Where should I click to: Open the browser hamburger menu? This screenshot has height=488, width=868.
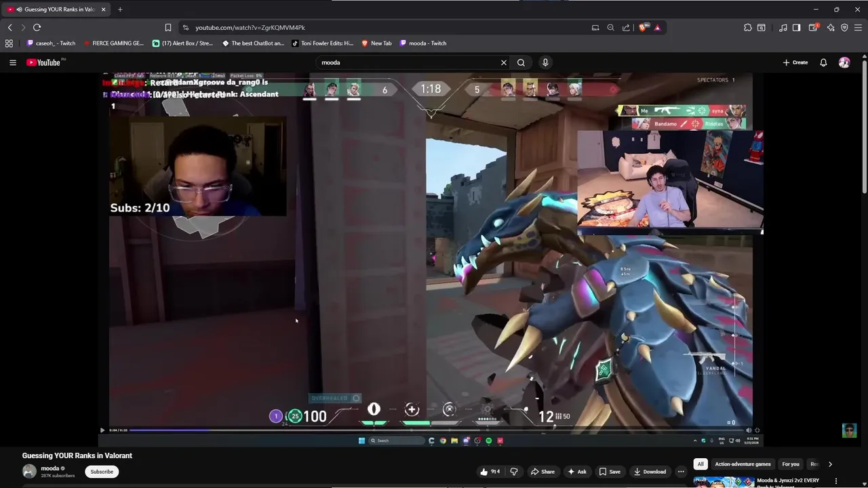click(859, 28)
